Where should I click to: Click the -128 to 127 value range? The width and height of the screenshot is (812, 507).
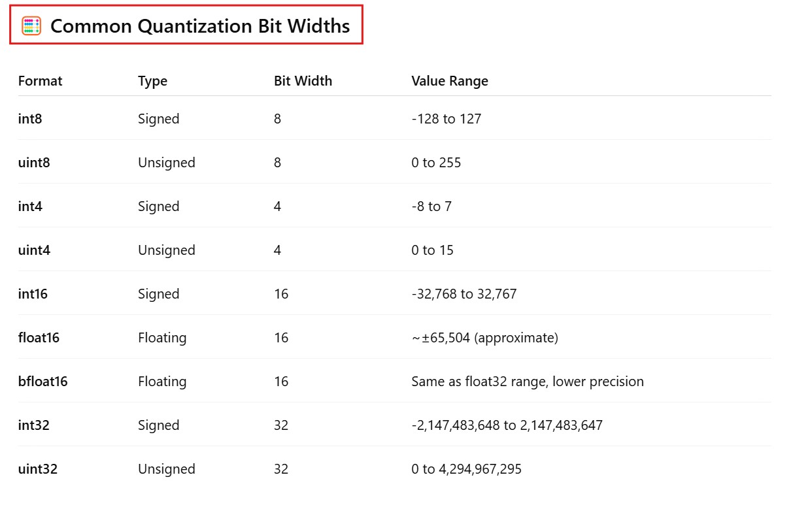pos(447,119)
